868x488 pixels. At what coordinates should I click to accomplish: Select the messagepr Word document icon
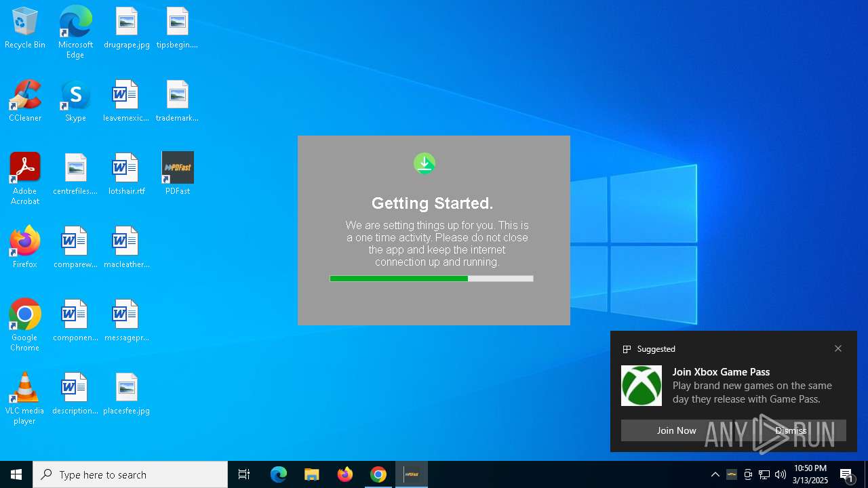coord(126,321)
